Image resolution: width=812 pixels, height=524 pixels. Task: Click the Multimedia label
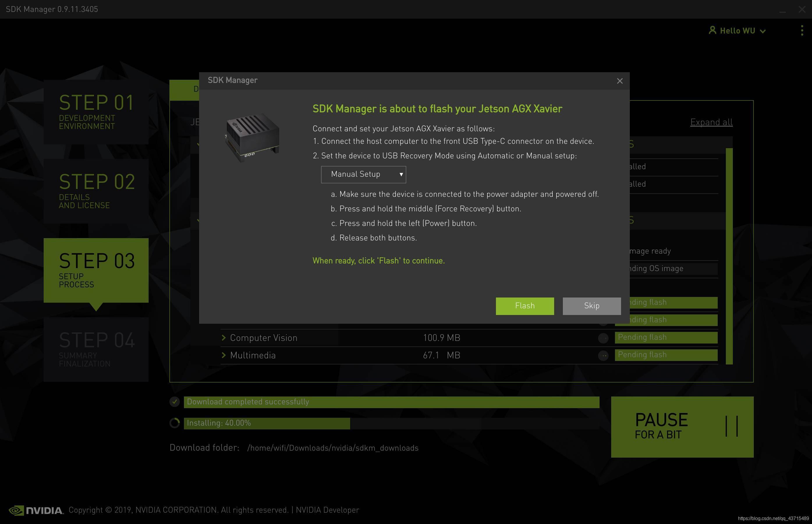pos(253,355)
